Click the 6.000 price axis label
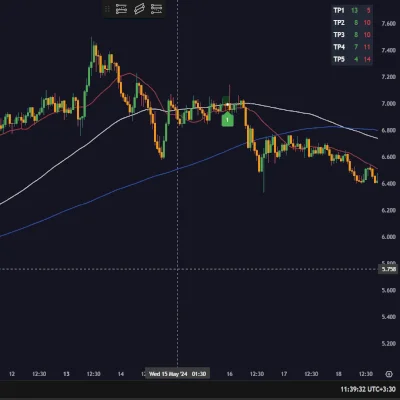Image resolution: width=400 pixels, height=400 pixels. click(389, 237)
